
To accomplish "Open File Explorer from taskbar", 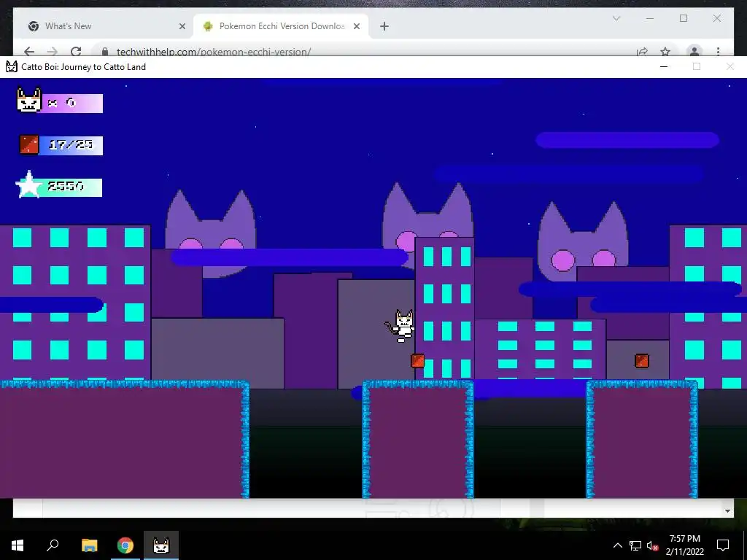I will coord(89,545).
